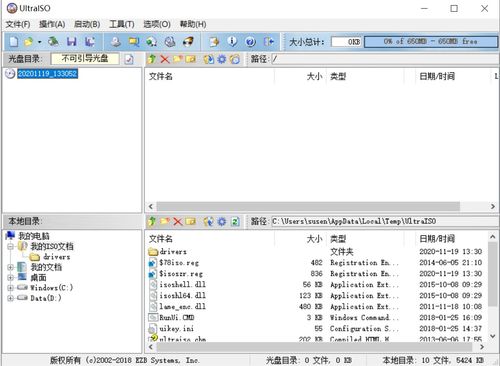Screen dimensions: 500x366
Task: Click Extract icon in image pane toolbar
Action: pyautogui.click(x=209, y=59)
